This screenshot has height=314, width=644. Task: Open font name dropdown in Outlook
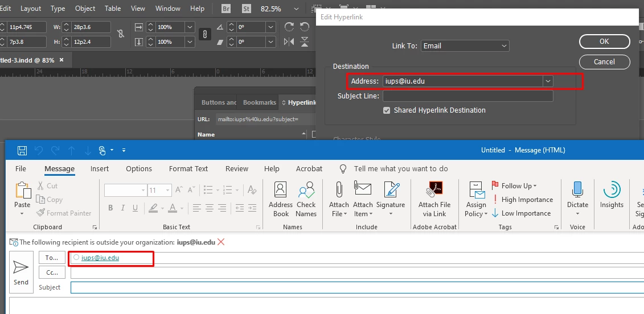tap(143, 190)
